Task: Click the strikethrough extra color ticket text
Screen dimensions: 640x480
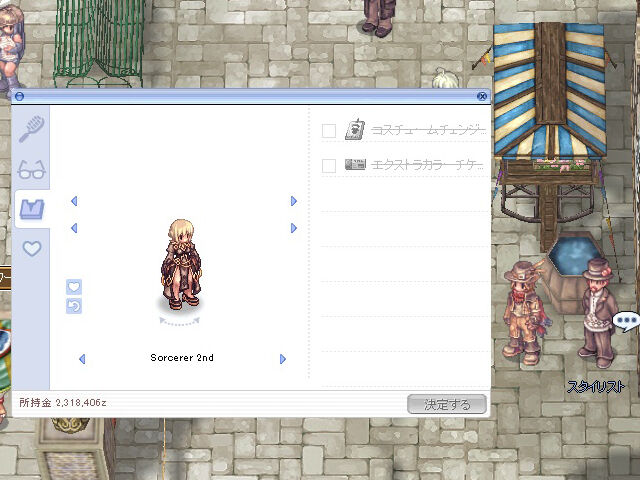Action: (428, 165)
